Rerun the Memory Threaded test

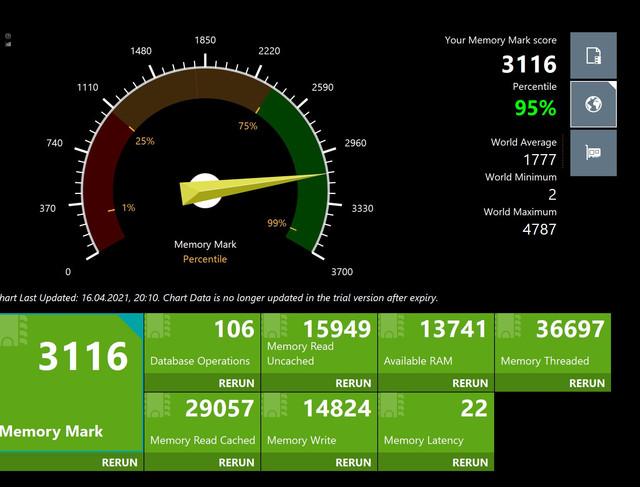coord(587,383)
